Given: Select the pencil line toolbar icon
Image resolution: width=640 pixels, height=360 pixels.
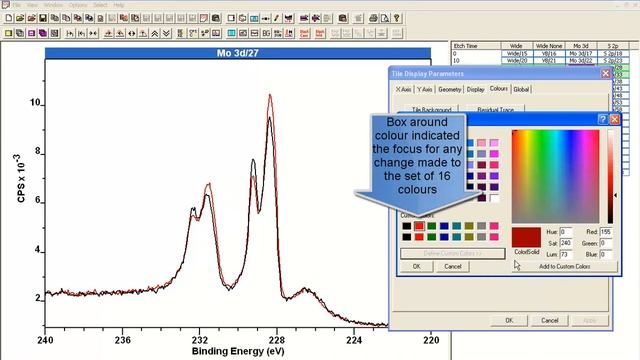Looking at the screenshot, I should [x=277, y=18].
